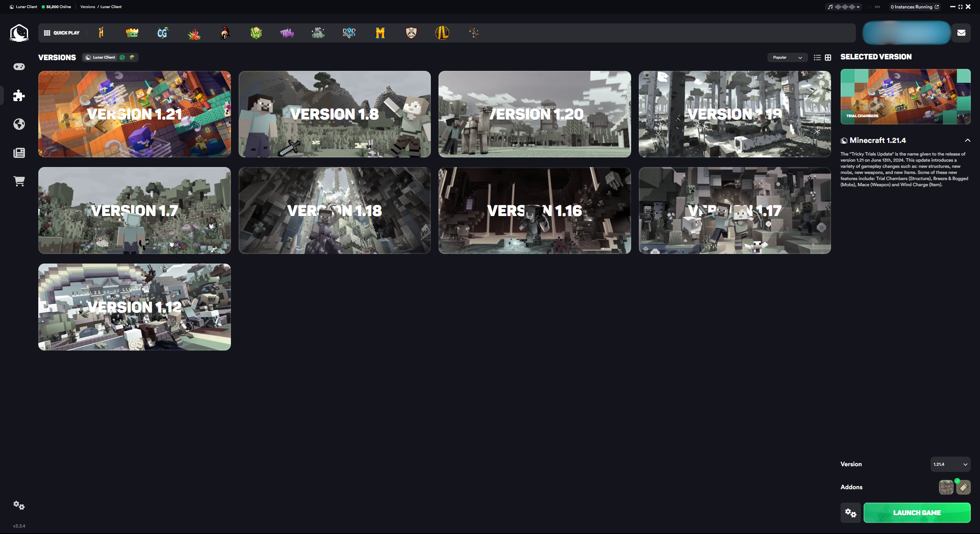Select the Version 1.17 card
The image size is (980, 534).
(x=735, y=210)
